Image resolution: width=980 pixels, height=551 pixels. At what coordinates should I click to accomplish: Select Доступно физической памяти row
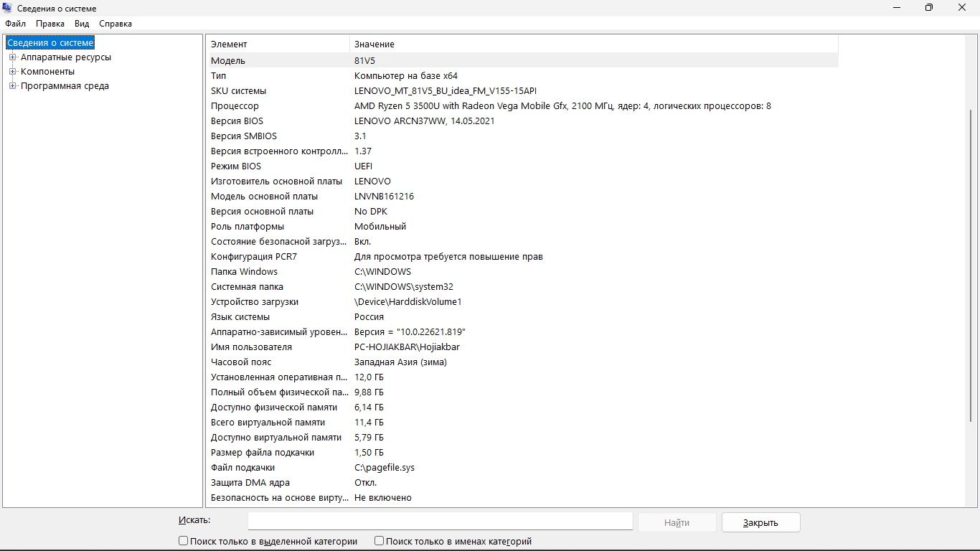pyautogui.click(x=524, y=408)
